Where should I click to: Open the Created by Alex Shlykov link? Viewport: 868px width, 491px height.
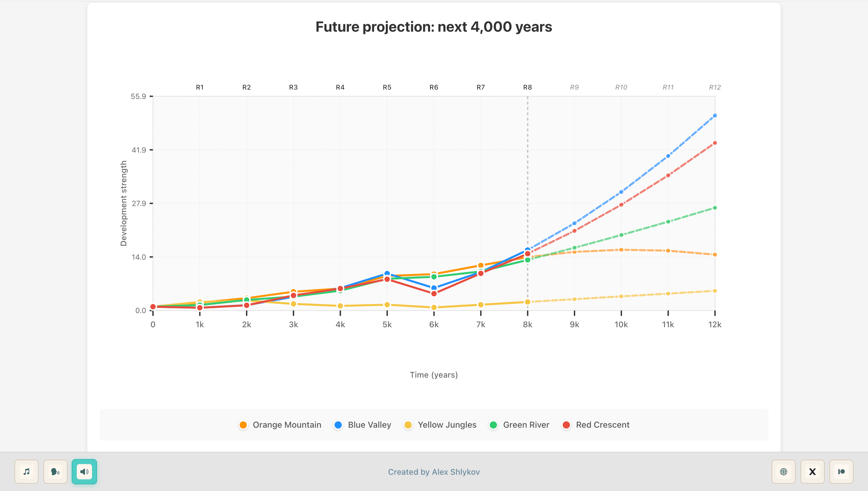434,472
